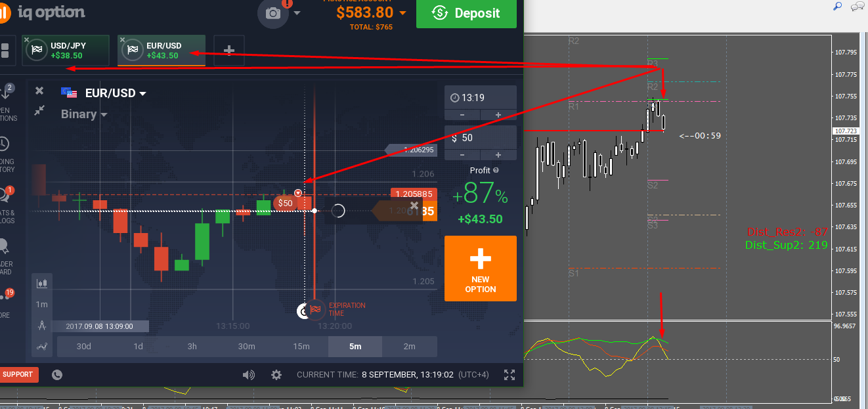Choose the candlestick chart type icon
Image resolution: width=868 pixels, height=409 pixels.
(x=42, y=284)
